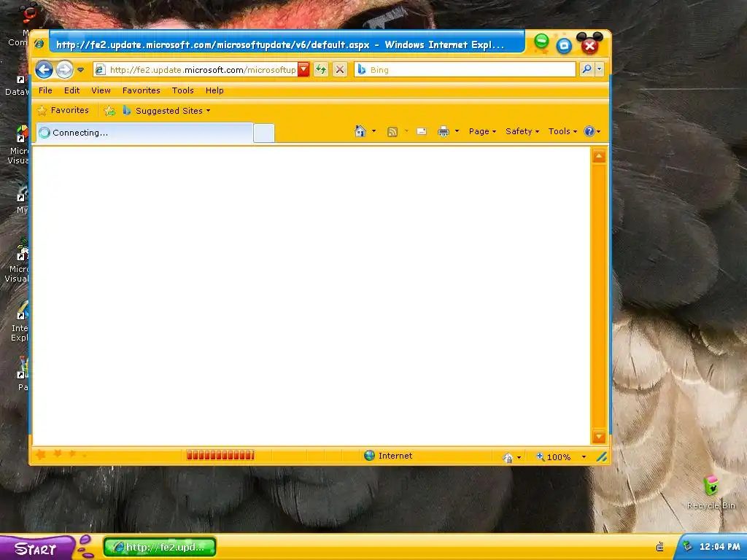Expand the zoom level dropdown arrow

click(584, 456)
